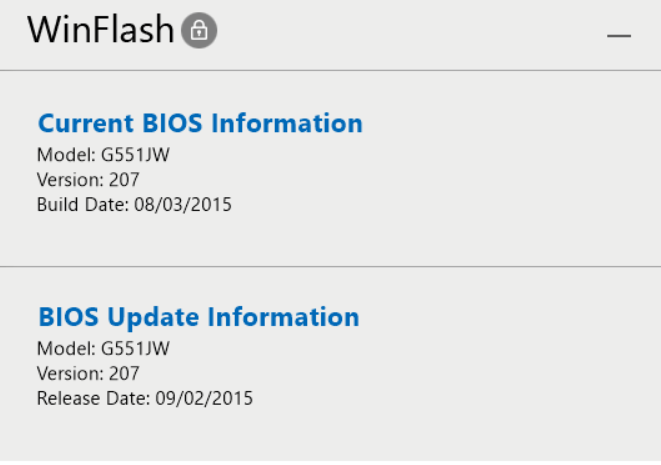Select the BIOS Update Information heading
Image resolution: width=661 pixels, height=465 pixels.
coord(199,317)
